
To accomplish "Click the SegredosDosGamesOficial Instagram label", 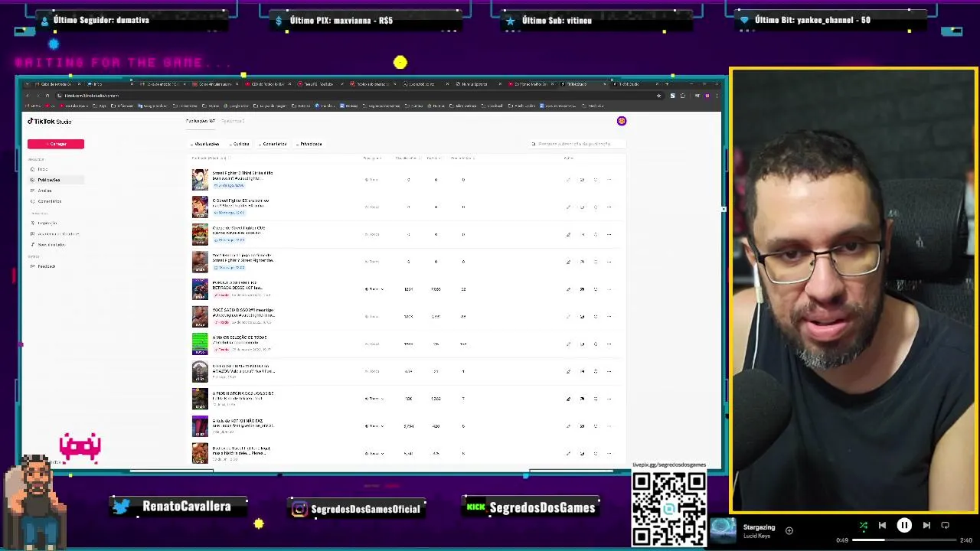I will point(358,509).
